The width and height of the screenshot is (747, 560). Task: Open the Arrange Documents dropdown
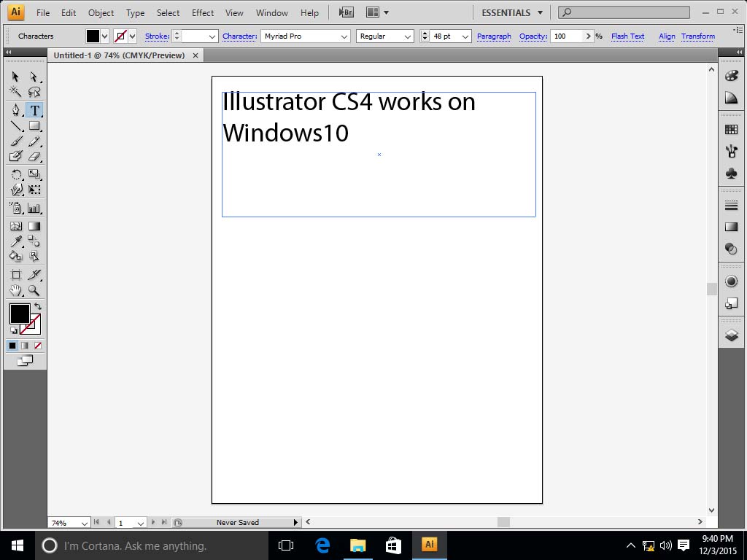tap(377, 13)
